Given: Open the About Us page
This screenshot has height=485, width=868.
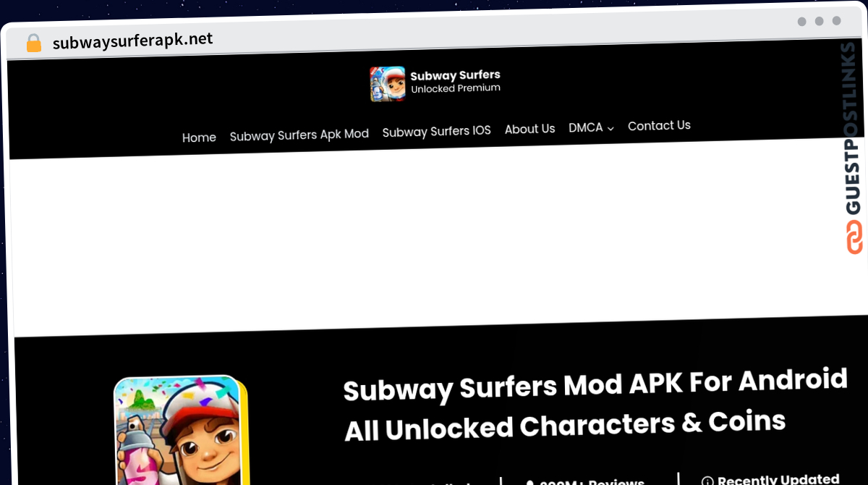Looking at the screenshot, I should [x=529, y=129].
